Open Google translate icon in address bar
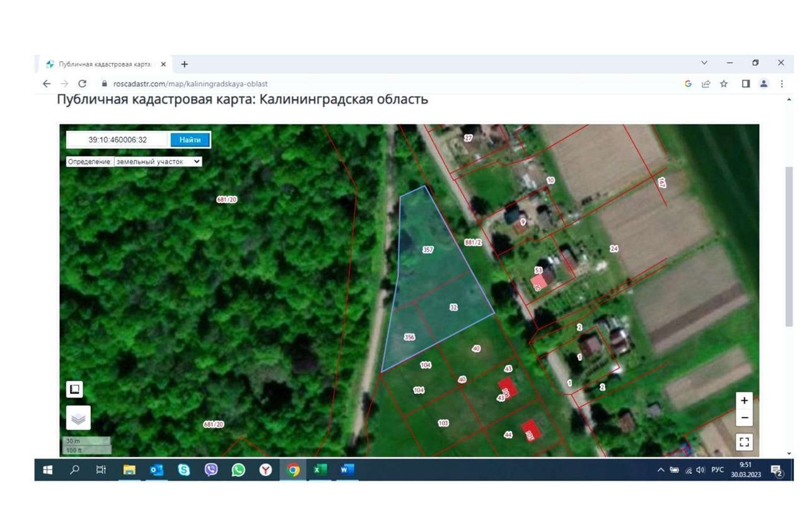The height and width of the screenshot is (532, 807). click(688, 84)
